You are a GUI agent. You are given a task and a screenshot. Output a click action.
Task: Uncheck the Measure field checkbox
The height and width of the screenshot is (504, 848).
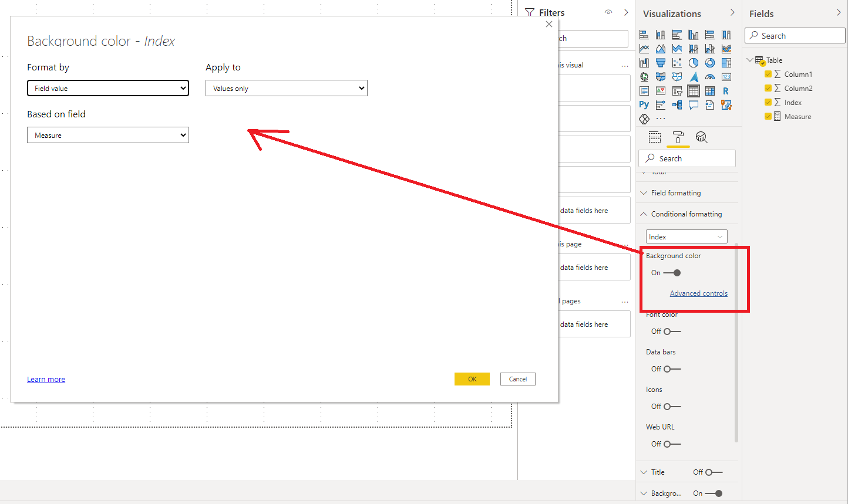(x=768, y=116)
